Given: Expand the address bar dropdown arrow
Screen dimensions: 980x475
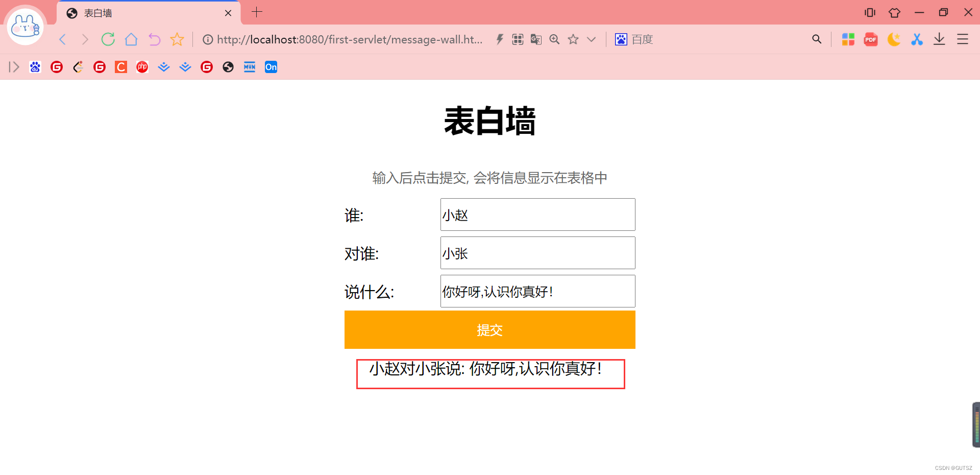Looking at the screenshot, I should [x=591, y=39].
